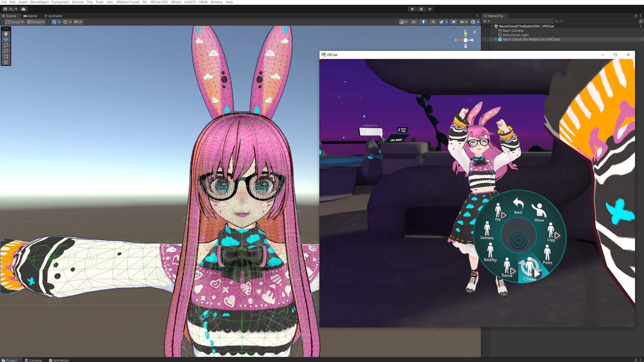Toggle scene effects (skybox/fog) button
Image resolution: width=644 pixels, height=362 pixels.
point(441,22)
